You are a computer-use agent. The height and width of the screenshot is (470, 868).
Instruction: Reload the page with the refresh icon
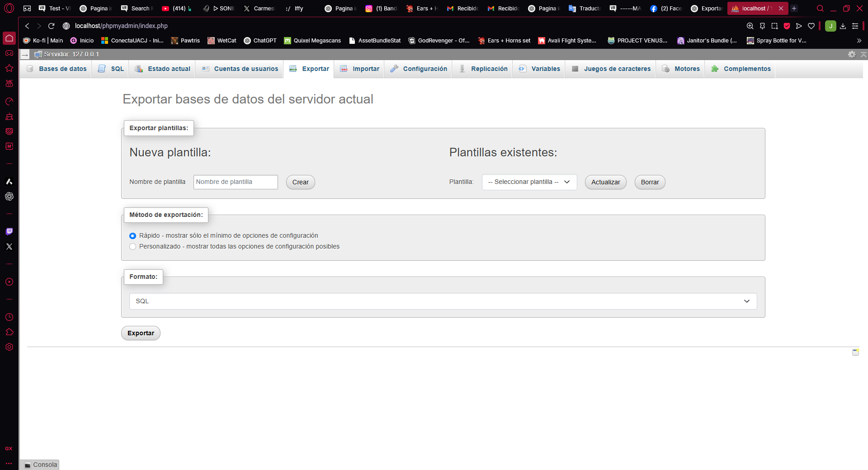[x=51, y=26]
